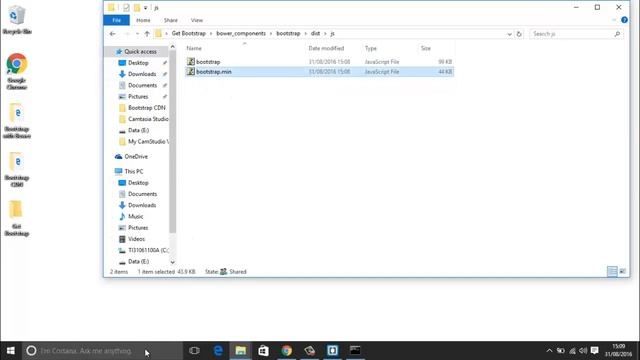The image size is (640, 360).
Task: Select This PC in navigation pane
Action: pos(133,171)
